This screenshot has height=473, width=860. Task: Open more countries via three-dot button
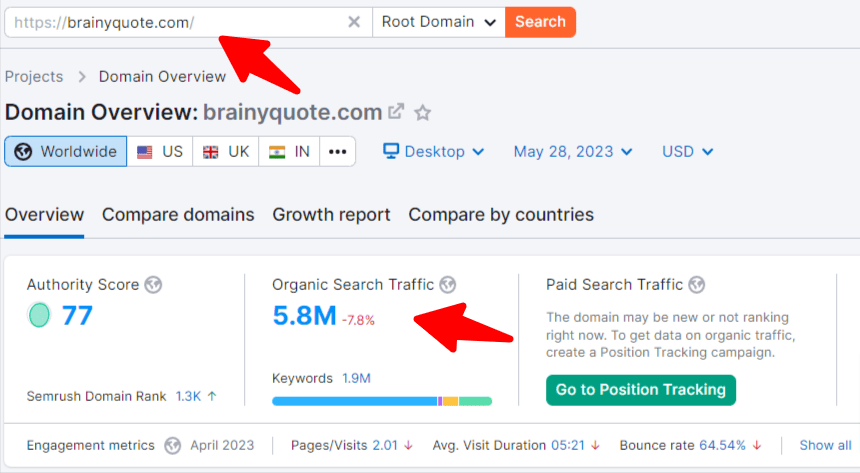(x=337, y=152)
